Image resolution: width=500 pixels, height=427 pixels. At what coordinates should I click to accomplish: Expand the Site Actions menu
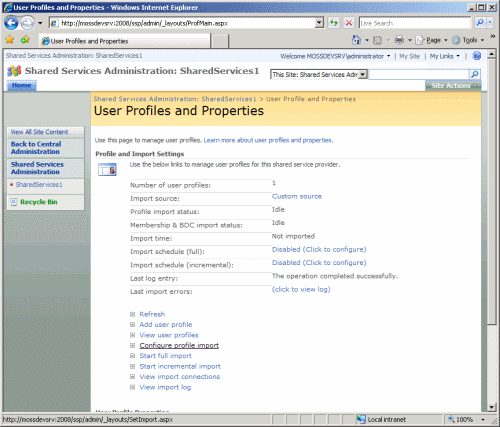[x=453, y=86]
